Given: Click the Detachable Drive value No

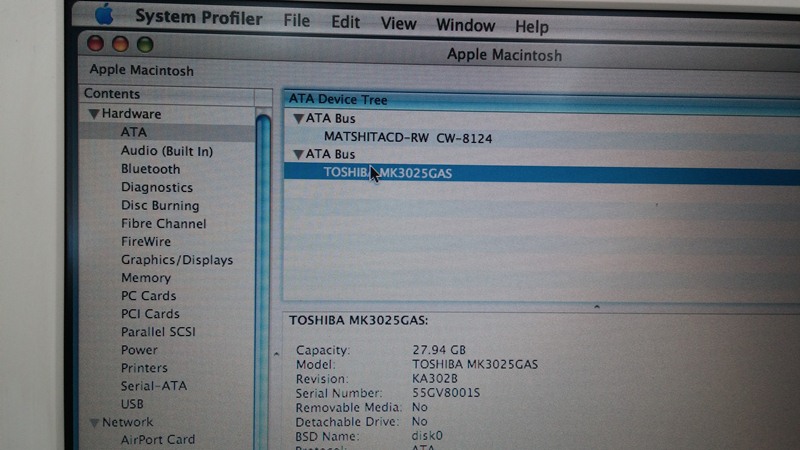Looking at the screenshot, I should 419,421.
